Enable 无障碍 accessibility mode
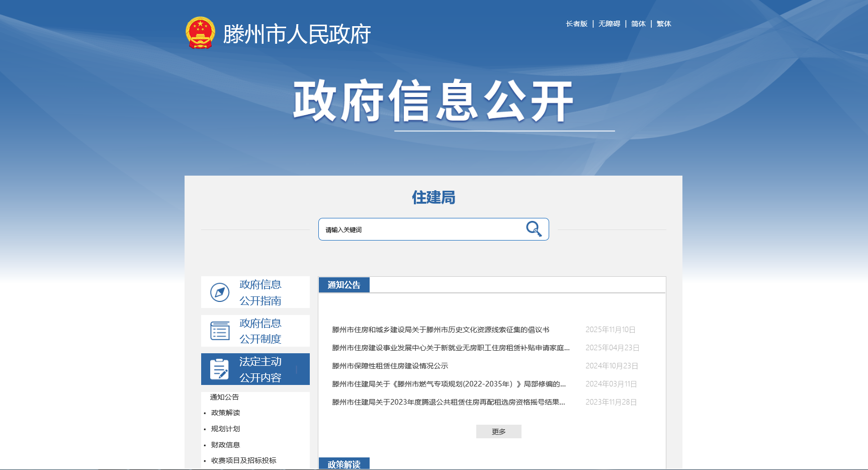 coord(609,24)
